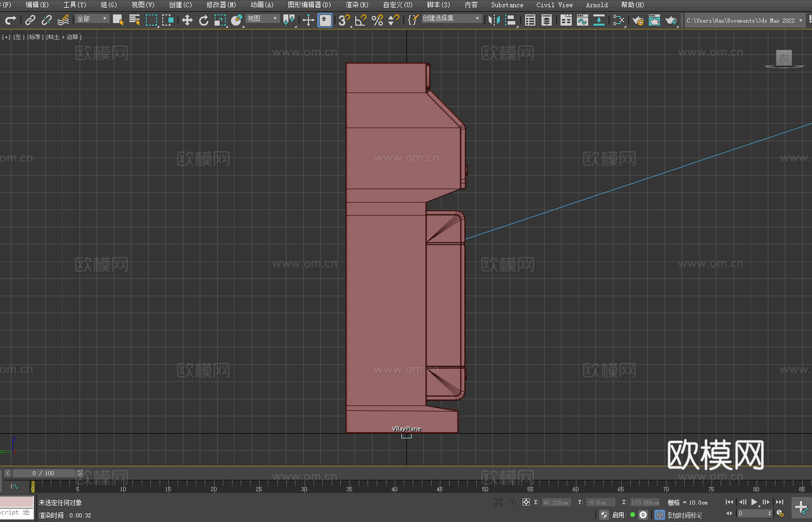
Task: Click Render Production teapot icon
Action: [x=671, y=20]
